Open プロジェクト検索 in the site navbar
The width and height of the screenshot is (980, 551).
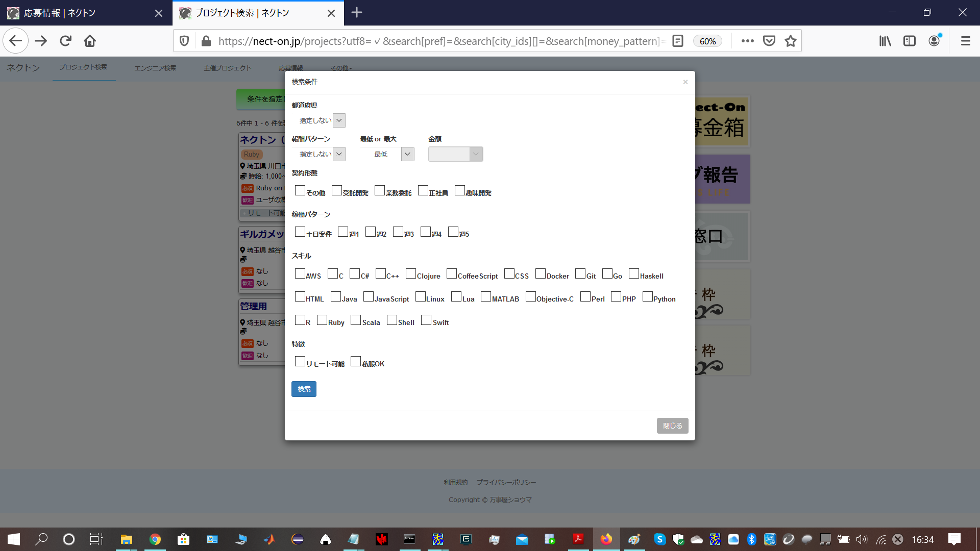point(83,67)
